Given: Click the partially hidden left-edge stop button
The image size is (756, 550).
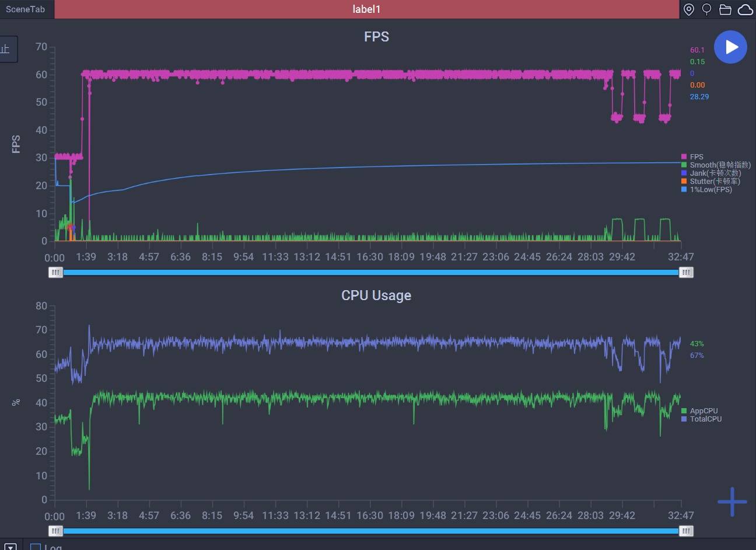Looking at the screenshot, I should pyautogui.click(x=7, y=49).
